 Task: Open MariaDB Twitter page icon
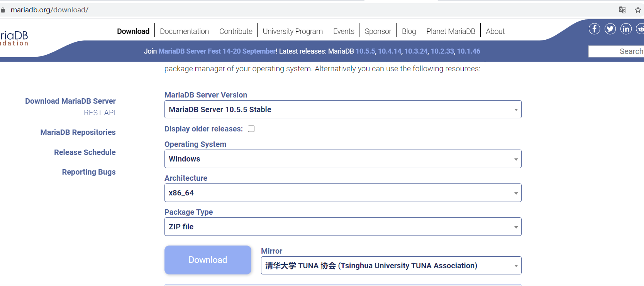coord(610,29)
